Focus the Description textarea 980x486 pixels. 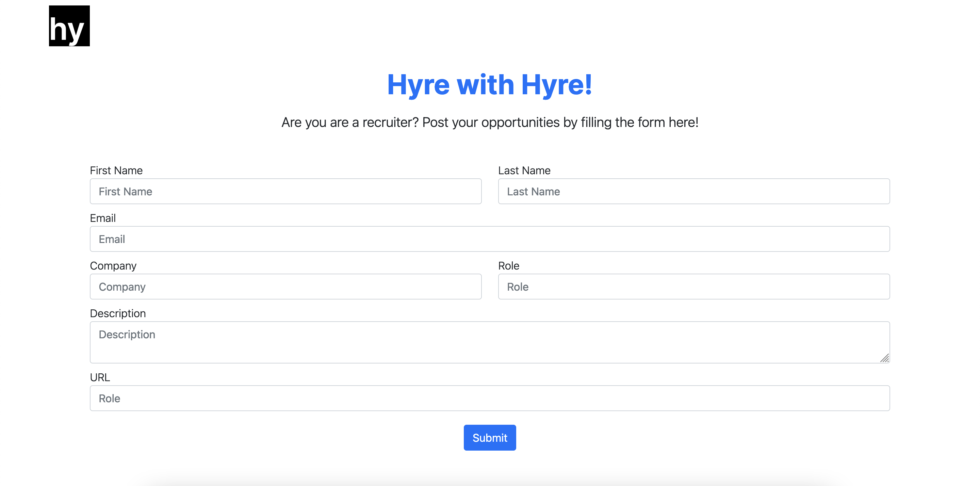click(x=490, y=342)
